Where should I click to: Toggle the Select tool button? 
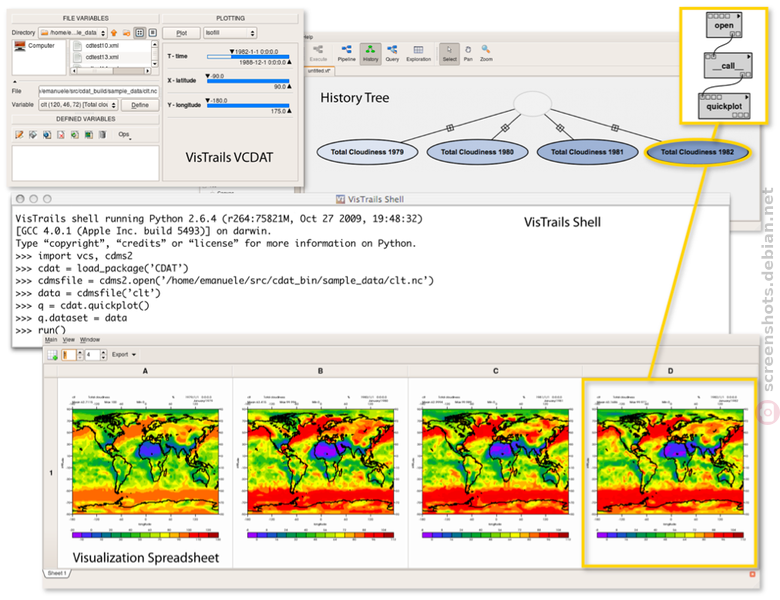pos(449,53)
